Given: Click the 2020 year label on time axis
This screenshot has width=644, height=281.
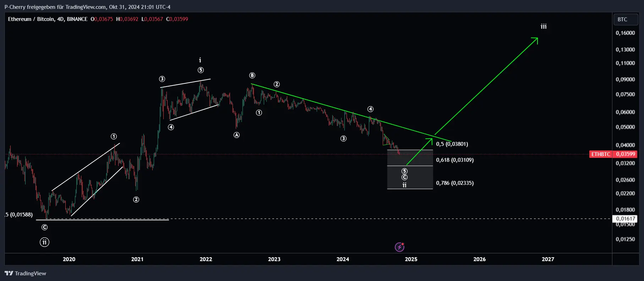Looking at the screenshot, I should (x=69, y=259).
